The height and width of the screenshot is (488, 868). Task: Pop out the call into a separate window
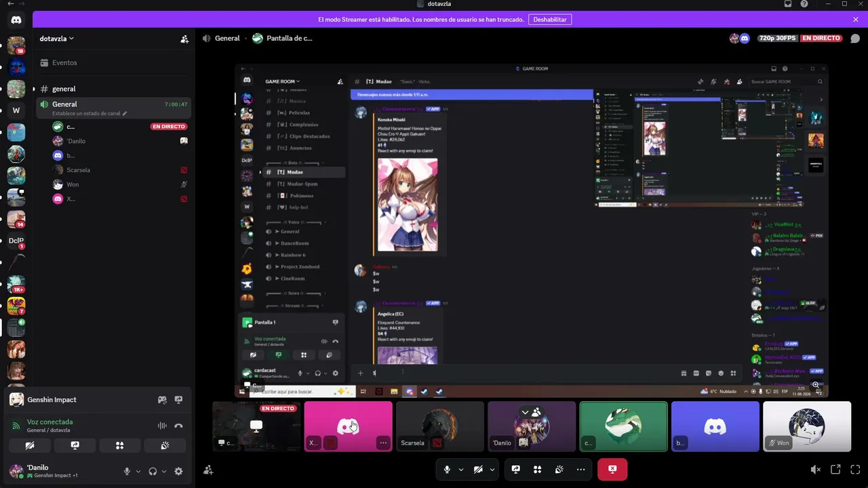point(835,469)
